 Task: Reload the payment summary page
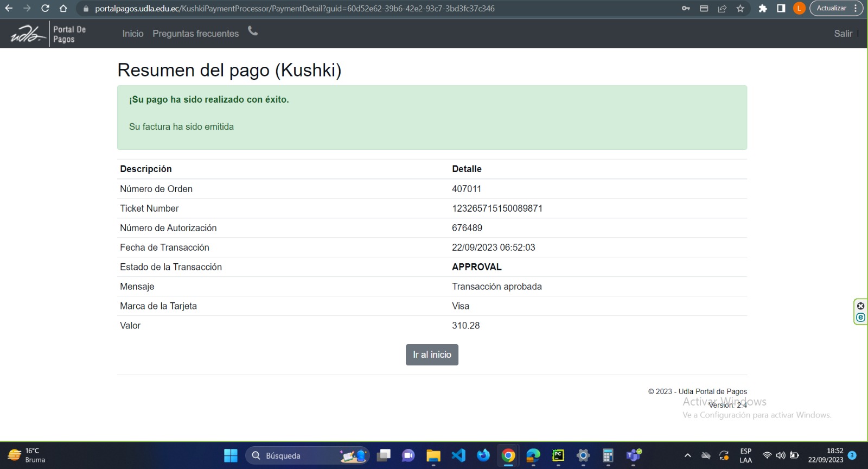45,9
